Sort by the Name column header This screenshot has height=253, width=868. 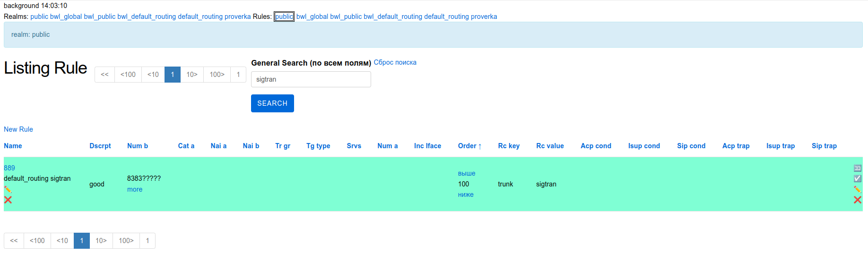[x=13, y=146]
